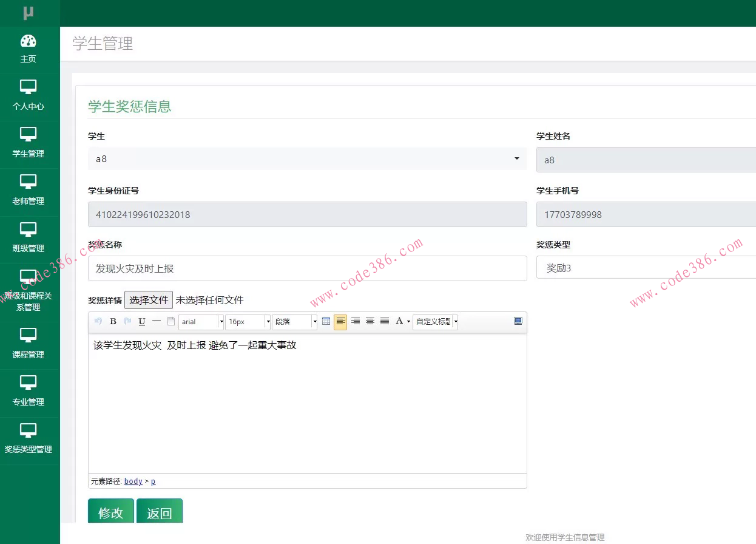The width and height of the screenshot is (756, 544).
Task: Toggle bold formatting in the editor toolbar
Action: 113,322
